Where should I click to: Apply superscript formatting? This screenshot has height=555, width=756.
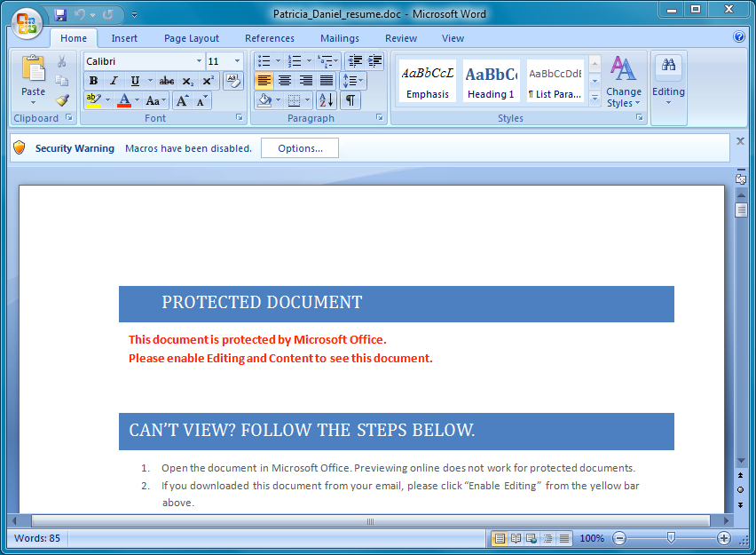click(x=208, y=81)
